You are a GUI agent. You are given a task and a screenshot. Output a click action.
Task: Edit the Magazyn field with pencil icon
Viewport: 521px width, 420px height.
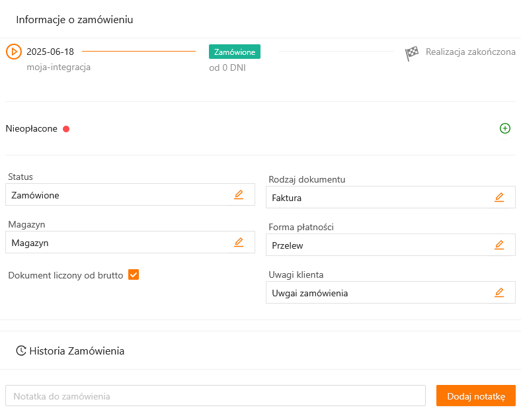[x=239, y=242]
